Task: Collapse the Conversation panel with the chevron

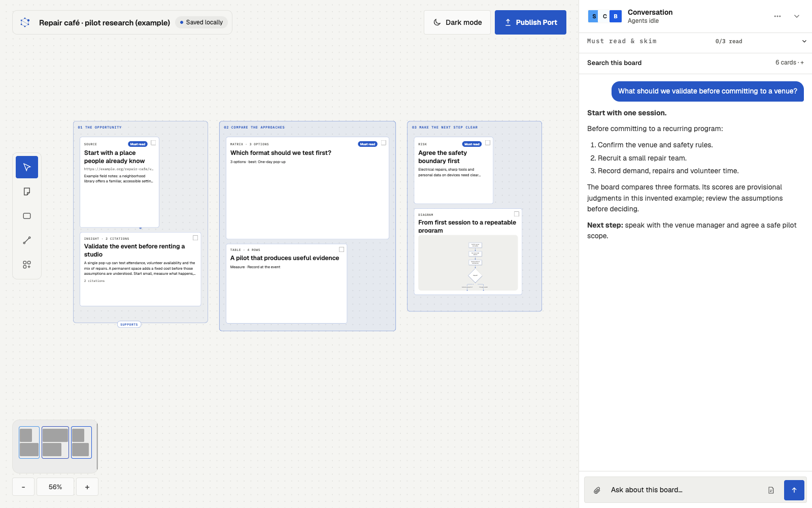Action: [797, 16]
